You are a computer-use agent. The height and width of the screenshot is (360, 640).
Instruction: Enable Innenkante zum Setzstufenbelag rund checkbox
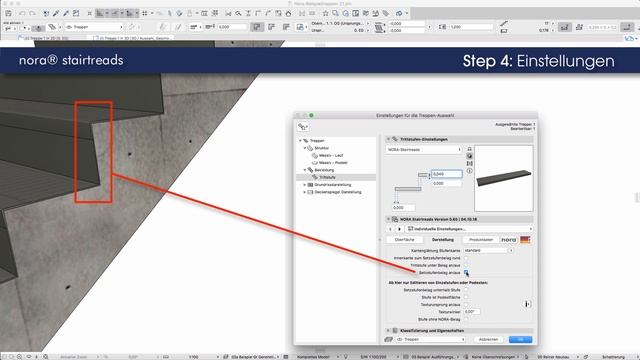(x=466, y=258)
